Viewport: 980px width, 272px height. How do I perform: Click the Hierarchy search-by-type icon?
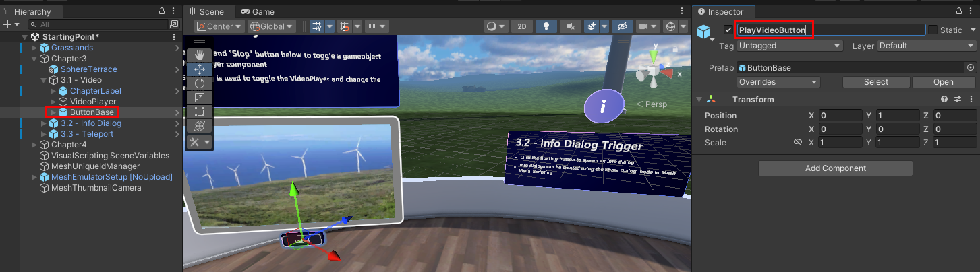pos(174,24)
